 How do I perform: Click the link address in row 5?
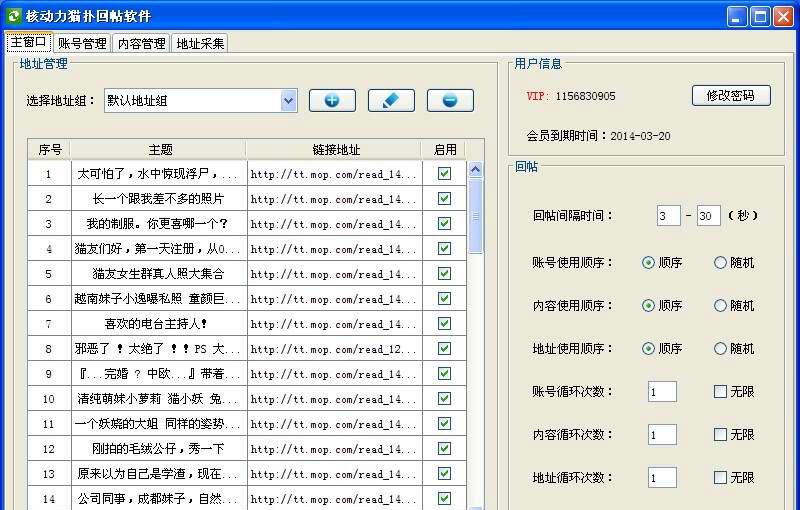[334, 274]
